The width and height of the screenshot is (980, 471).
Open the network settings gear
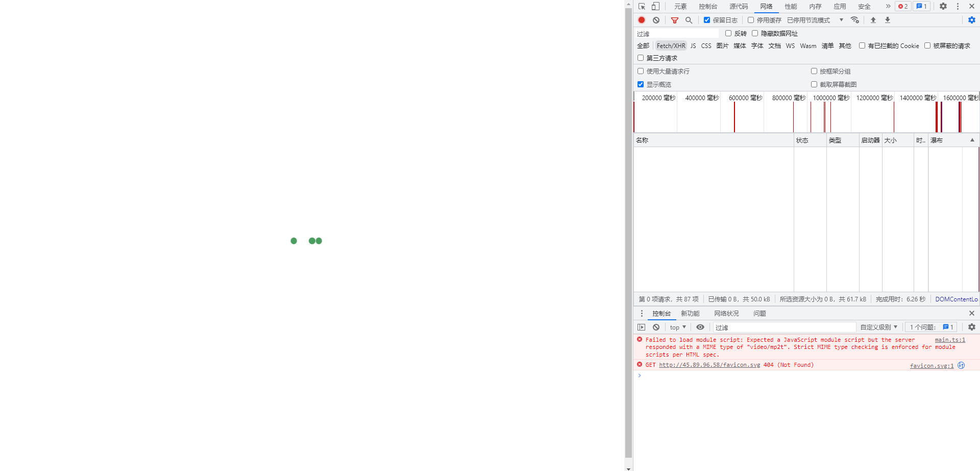click(x=971, y=20)
